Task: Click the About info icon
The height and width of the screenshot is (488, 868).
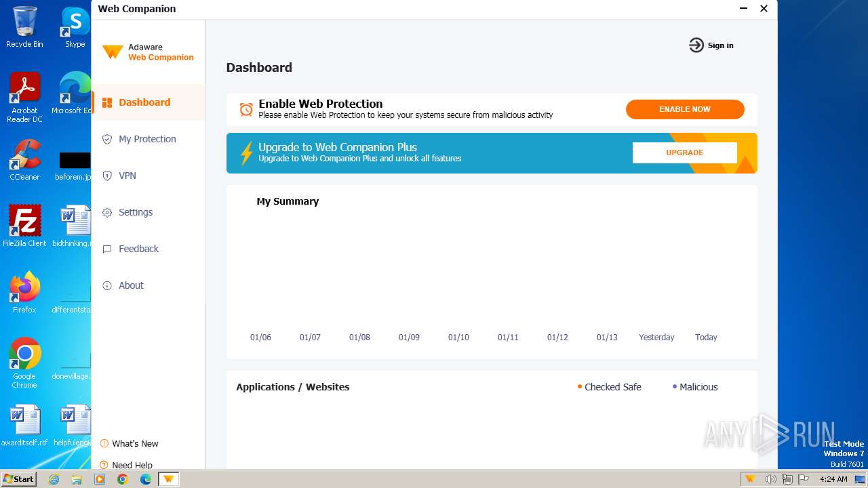Action: (107, 286)
